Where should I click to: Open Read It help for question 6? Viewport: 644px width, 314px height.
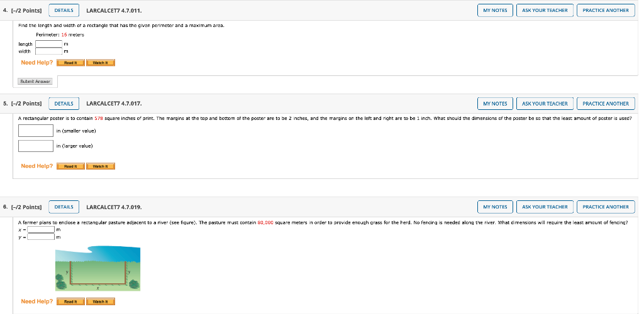tap(70, 301)
